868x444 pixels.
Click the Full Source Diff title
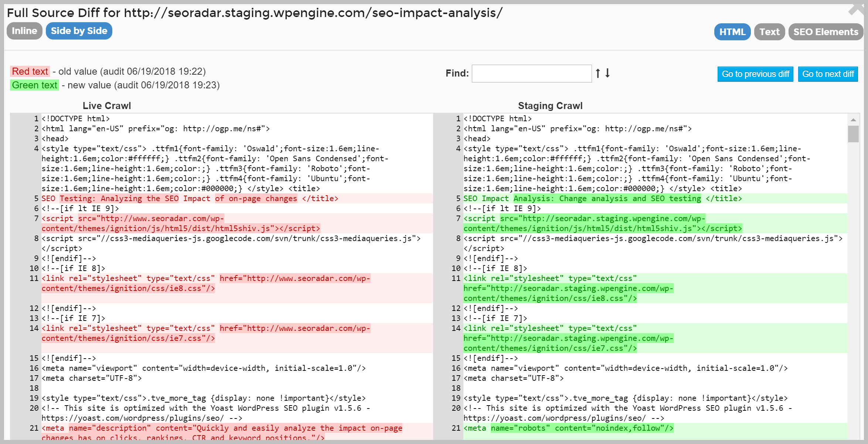point(255,13)
